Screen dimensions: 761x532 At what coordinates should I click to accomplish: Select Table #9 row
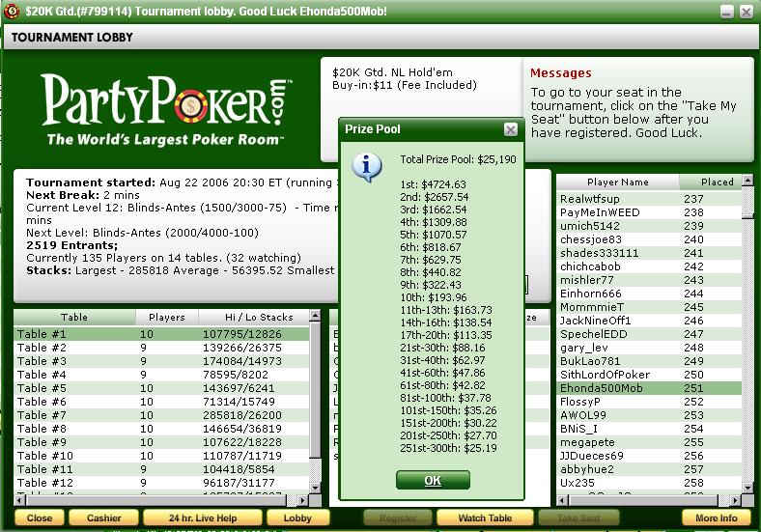[x=161, y=442]
